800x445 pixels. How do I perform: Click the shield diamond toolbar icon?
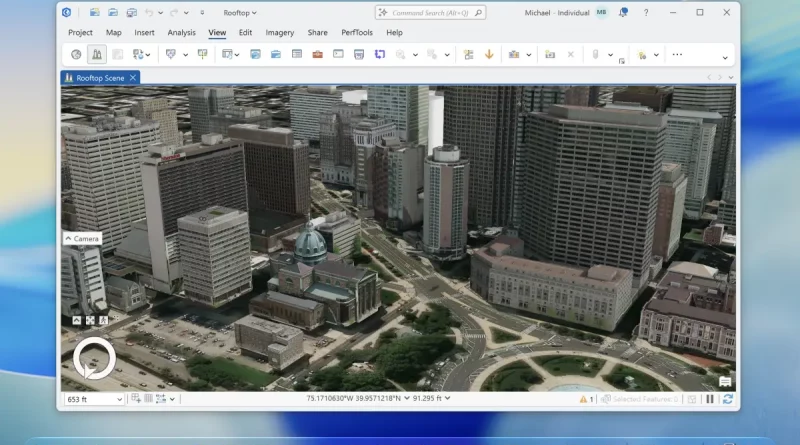coord(170,55)
